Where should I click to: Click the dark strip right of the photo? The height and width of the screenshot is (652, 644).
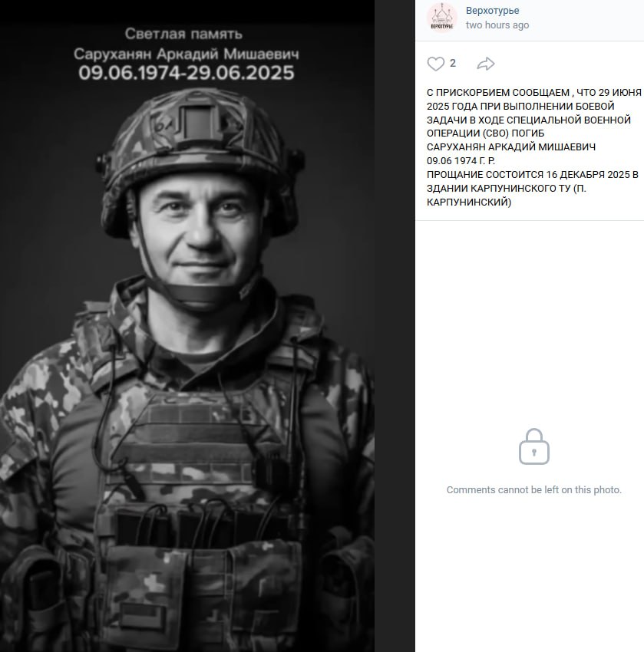pos(395,326)
